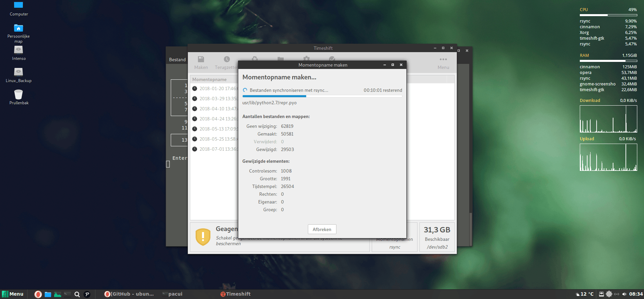The width and height of the screenshot is (644, 299).
Task: Open the network connection tray icon
Action: (617, 294)
